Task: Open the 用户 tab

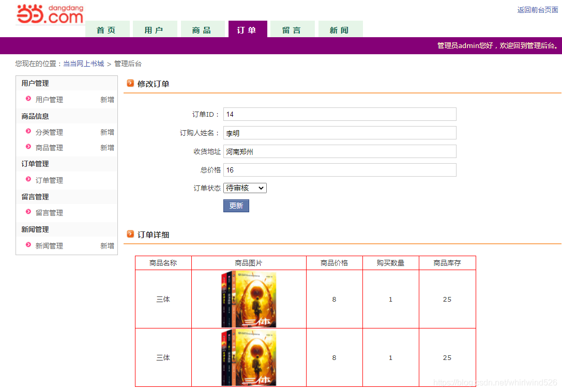Action: [x=155, y=29]
